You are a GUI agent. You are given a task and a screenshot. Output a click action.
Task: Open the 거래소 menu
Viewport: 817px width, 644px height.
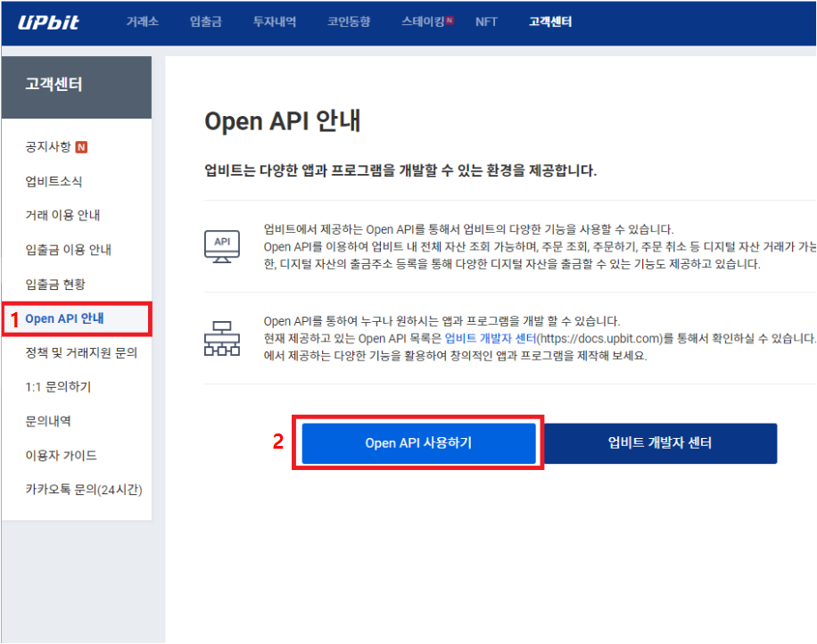point(142,22)
